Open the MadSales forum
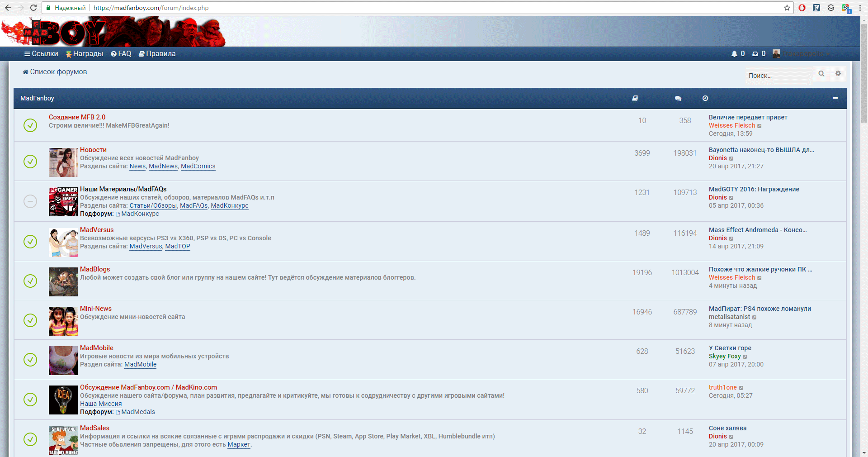The width and height of the screenshot is (868, 457). [x=94, y=428]
